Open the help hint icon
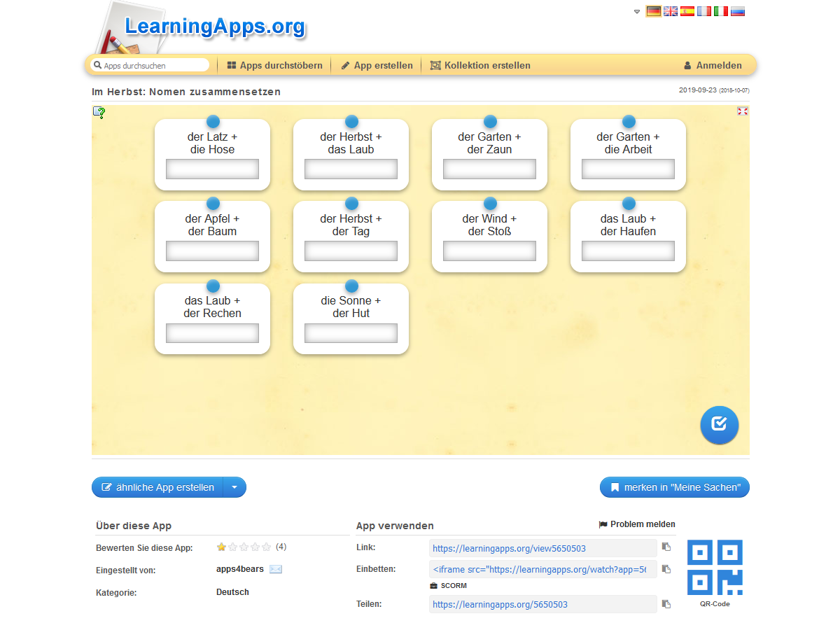Screen dimensions: 840x630 pyautogui.click(x=99, y=112)
